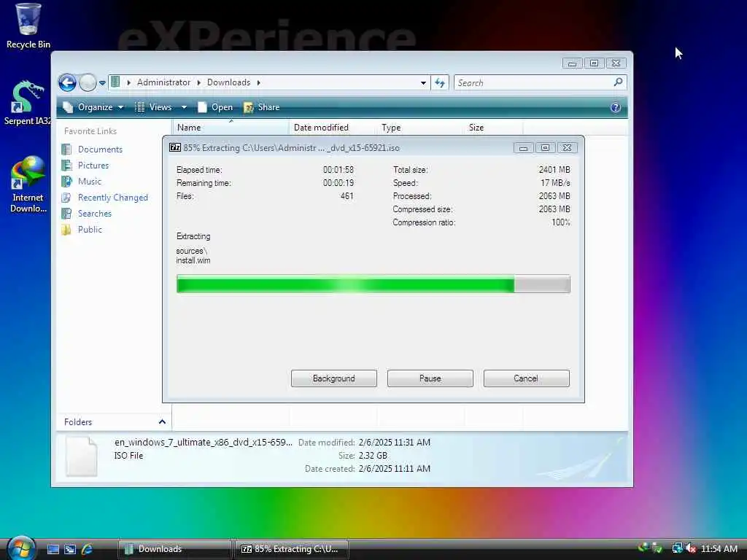Expand the Views dropdown arrow
The image size is (747, 560).
click(184, 107)
